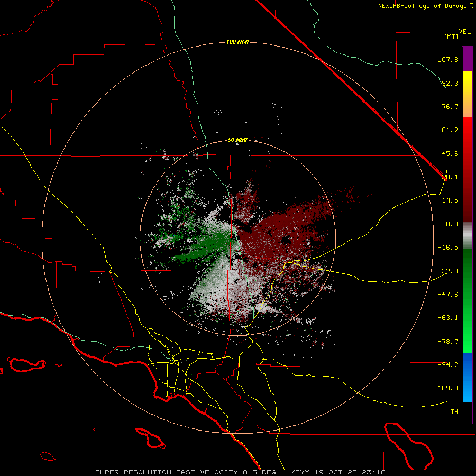
Task: Click the -32.0 legend value
Action: [448, 271]
